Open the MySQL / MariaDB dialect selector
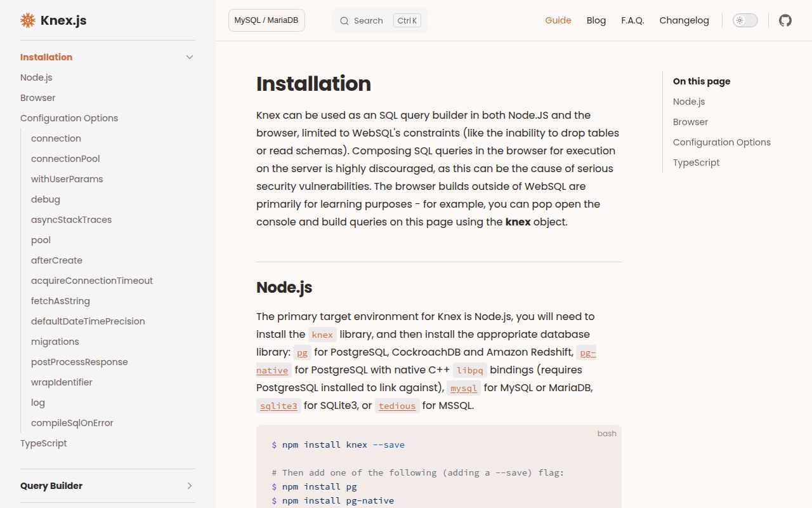812x508 pixels. [x=266, y=20]
